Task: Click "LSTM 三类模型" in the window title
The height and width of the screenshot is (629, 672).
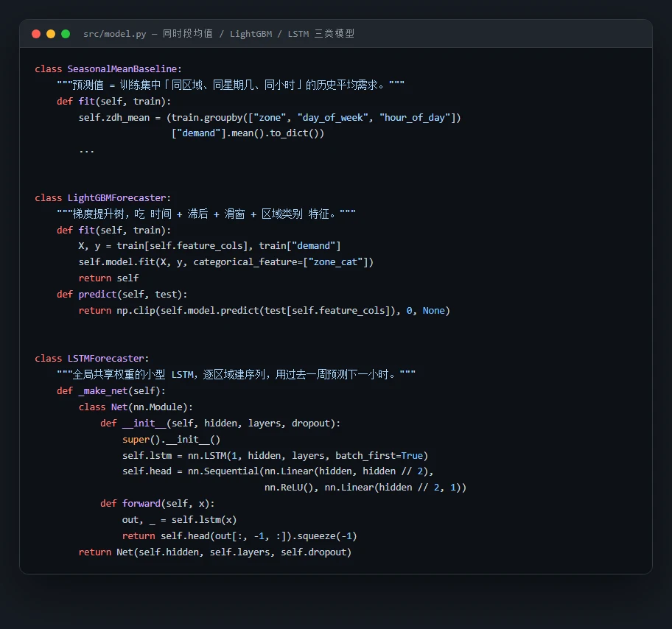Action: [x=321, y=33]
